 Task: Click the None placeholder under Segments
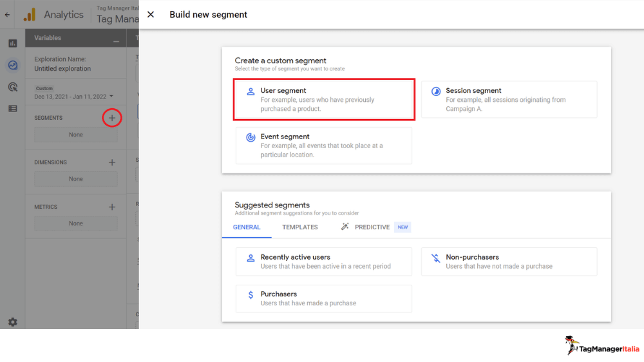[x=76, y=135]
